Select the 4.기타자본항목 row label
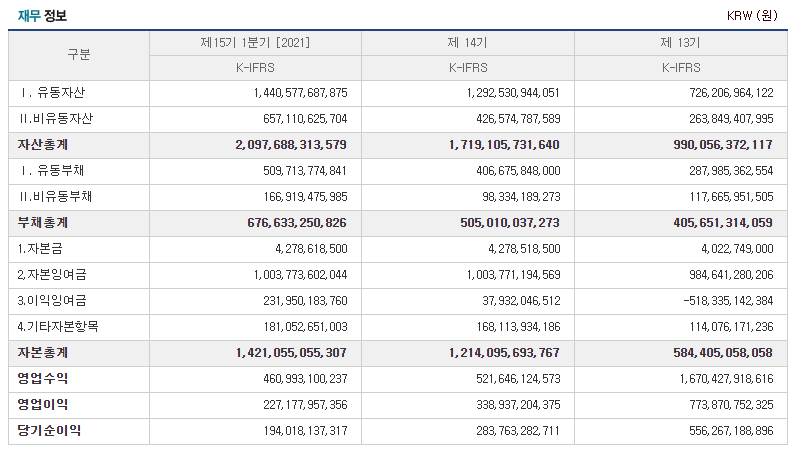Viewport: 792px width, 449px height. tap(58, 327)
